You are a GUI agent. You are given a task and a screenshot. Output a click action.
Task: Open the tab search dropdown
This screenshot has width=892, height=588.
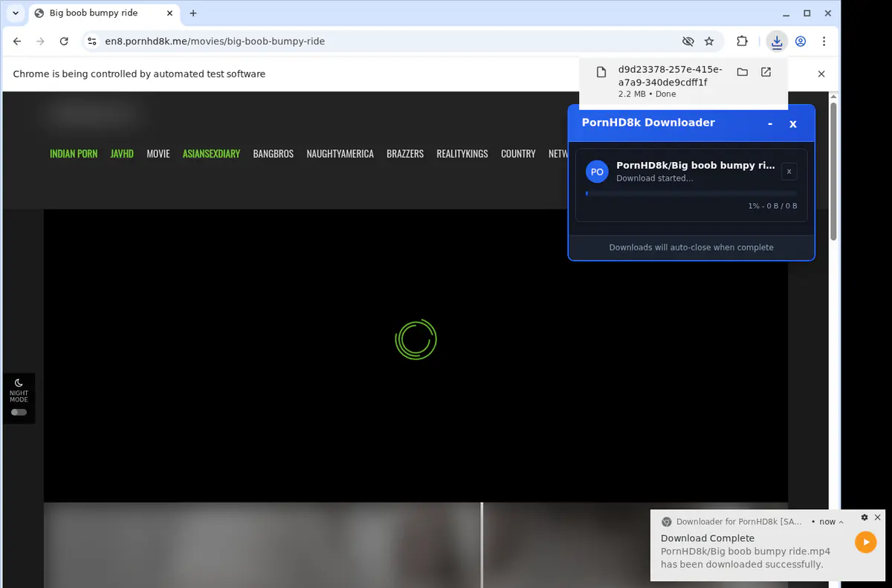point(16,13)
